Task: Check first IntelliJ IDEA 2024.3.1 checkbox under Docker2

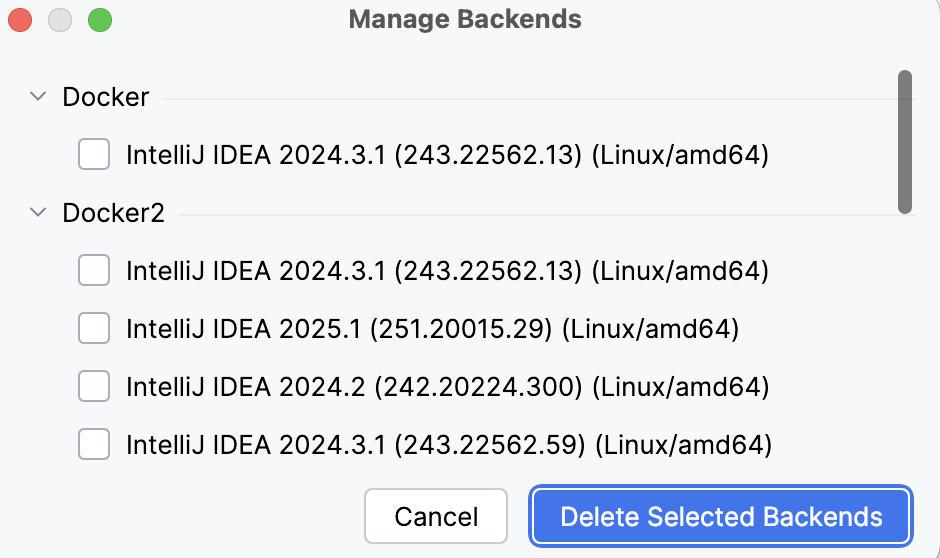Action: (94, 270)
